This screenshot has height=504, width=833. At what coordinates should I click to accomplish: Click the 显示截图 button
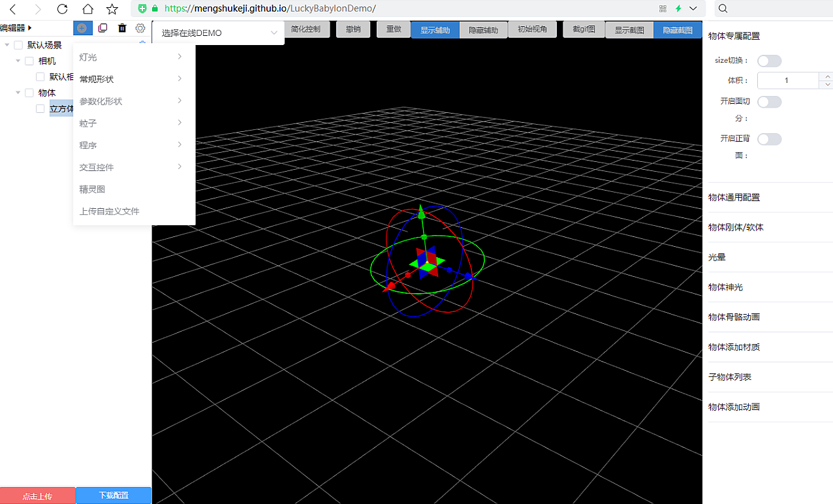tap(629, 30)
